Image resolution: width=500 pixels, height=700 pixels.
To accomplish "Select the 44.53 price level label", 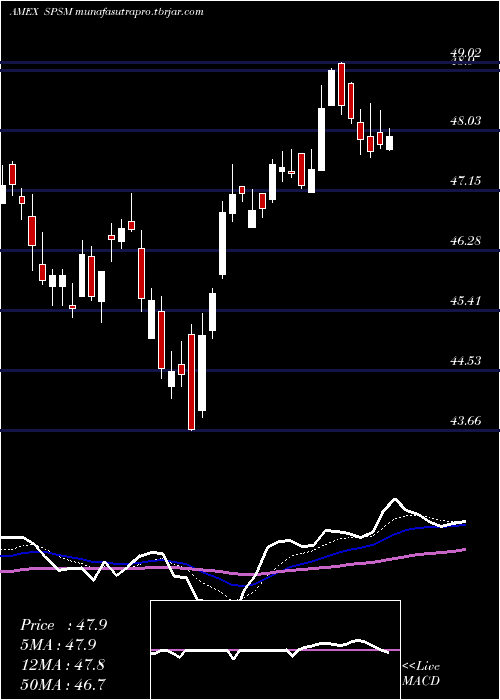I will point(466,360).
